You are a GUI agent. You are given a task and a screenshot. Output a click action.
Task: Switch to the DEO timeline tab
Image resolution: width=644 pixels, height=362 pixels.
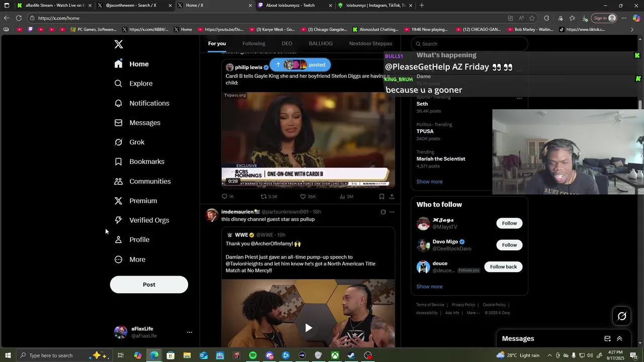287,44
